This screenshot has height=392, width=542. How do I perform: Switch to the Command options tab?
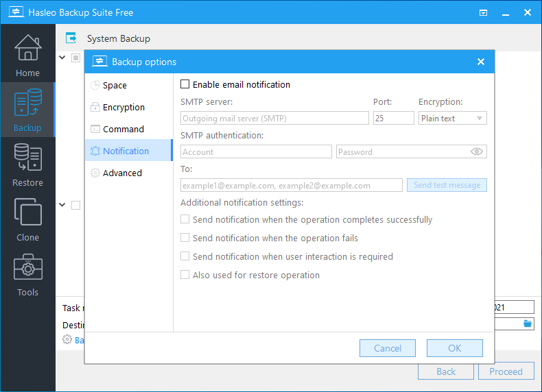click(128, 129)
